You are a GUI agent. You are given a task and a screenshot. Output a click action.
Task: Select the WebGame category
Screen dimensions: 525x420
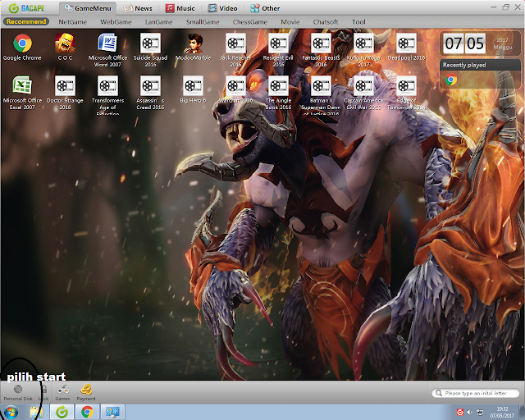[116, 22]
